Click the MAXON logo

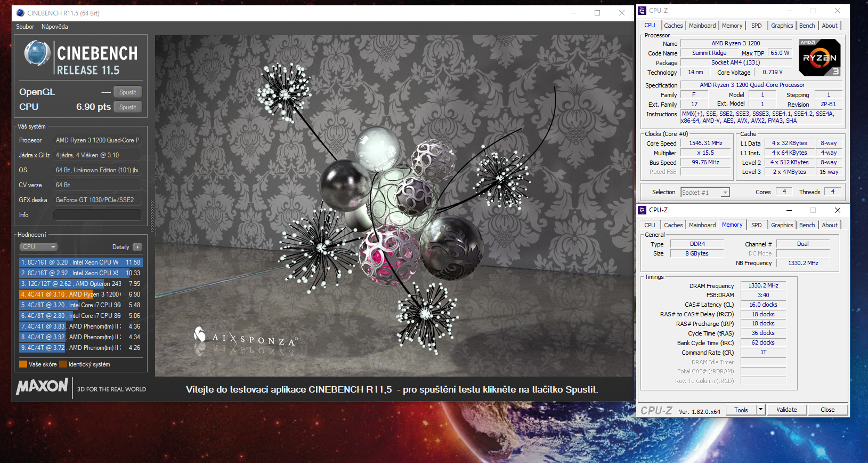click(42, 386)
